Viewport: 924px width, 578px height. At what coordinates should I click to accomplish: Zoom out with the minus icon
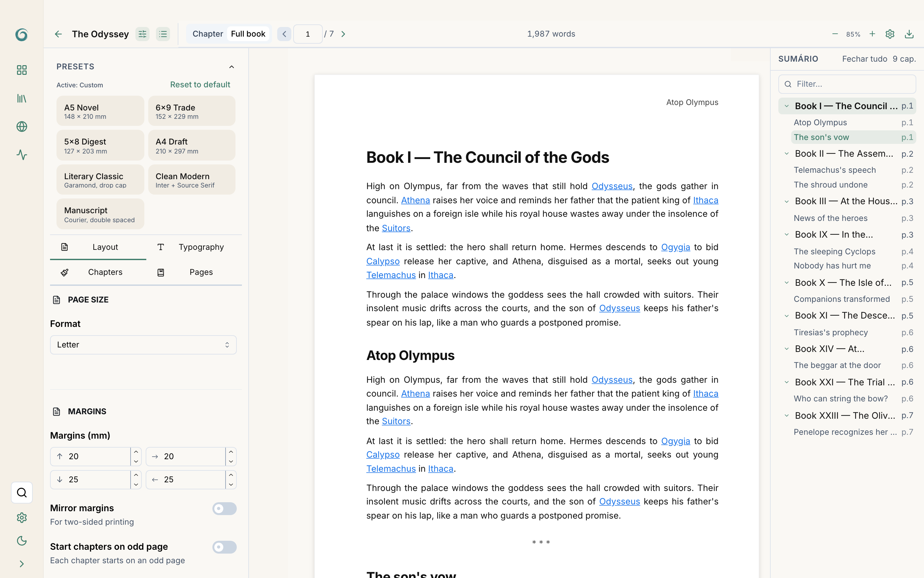point(835,34)
